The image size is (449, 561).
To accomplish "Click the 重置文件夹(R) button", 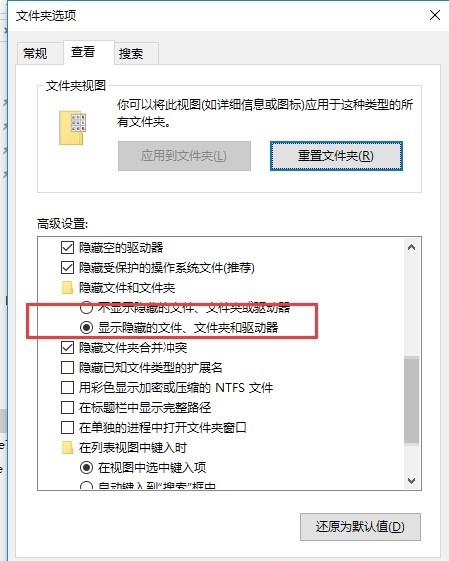I will 336,156.
